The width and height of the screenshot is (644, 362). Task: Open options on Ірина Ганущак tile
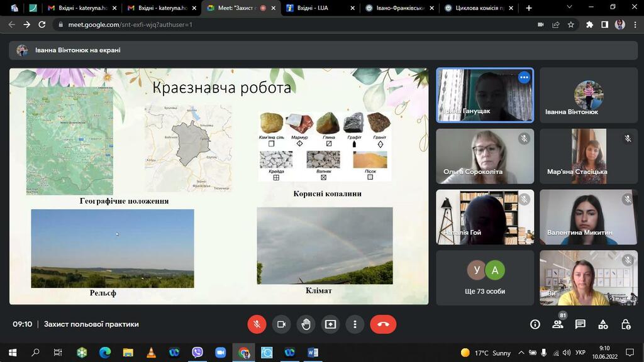[x=524, y=77]
